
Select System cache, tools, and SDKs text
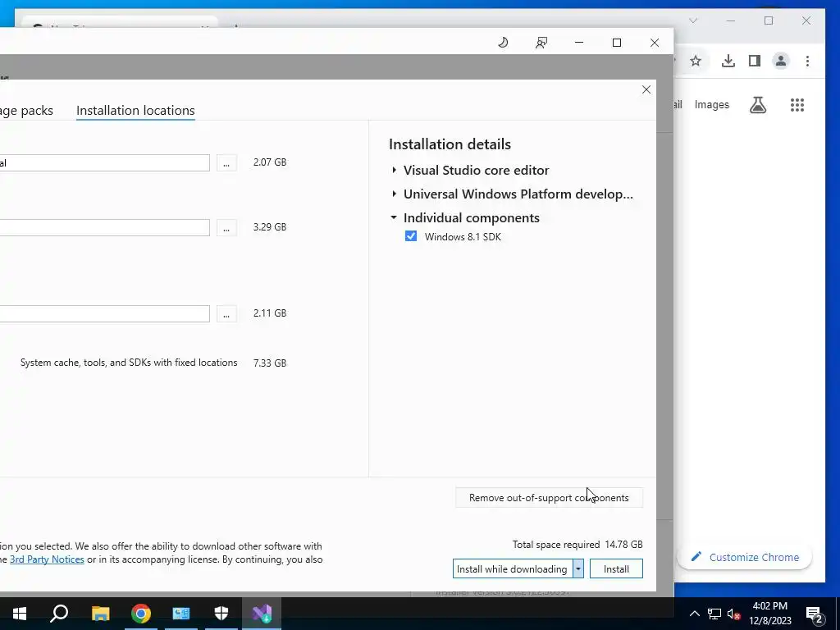(x=129, y=363)
